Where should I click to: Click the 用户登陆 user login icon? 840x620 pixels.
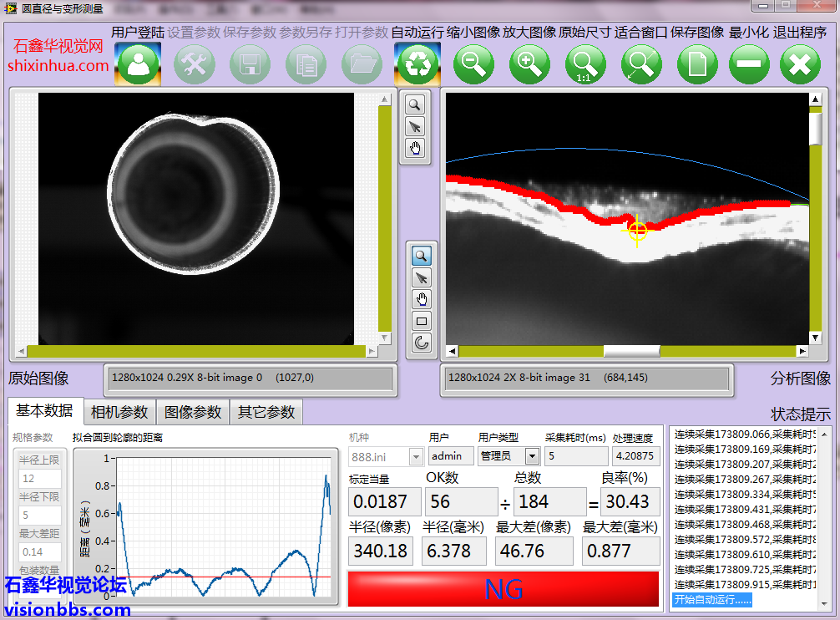coord(137,64)
